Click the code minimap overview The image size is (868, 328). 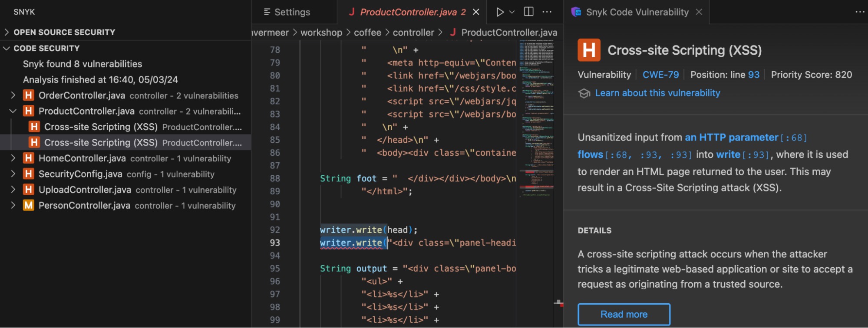(537, 119)
